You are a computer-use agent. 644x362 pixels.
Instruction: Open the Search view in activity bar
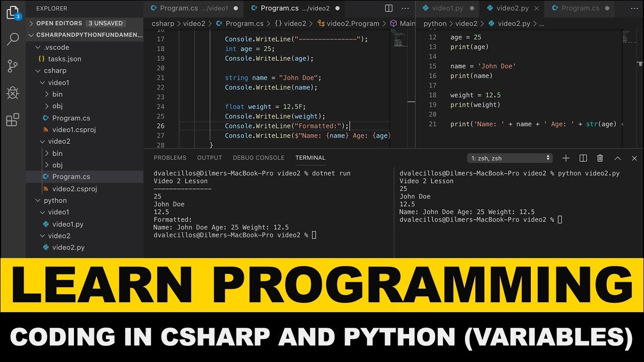point(13,39)
